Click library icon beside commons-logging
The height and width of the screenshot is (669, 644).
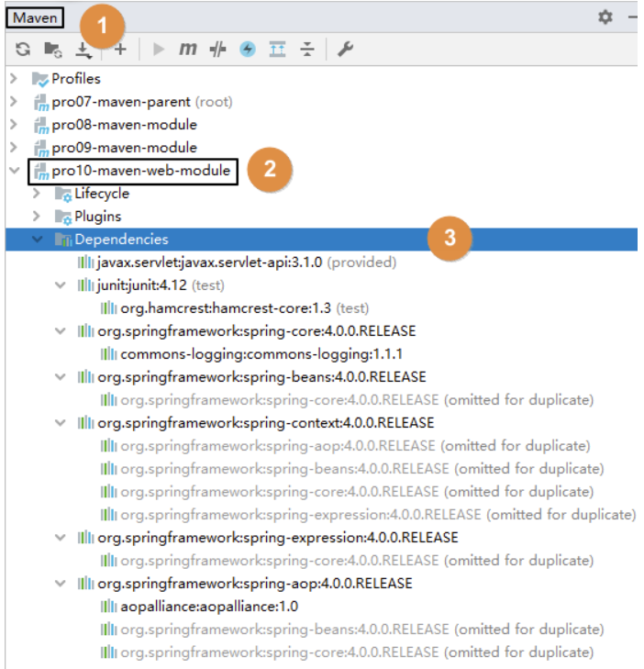109,354
